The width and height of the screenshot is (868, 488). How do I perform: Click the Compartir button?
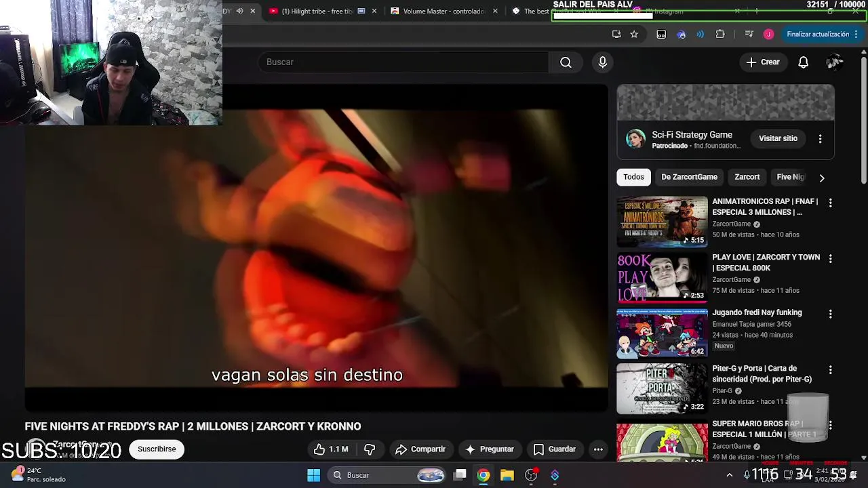click(420, 449)
